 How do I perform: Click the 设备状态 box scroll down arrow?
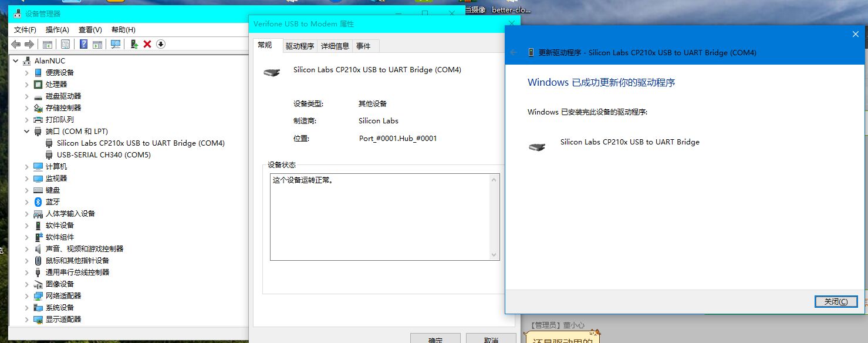(x=494, y=254)
